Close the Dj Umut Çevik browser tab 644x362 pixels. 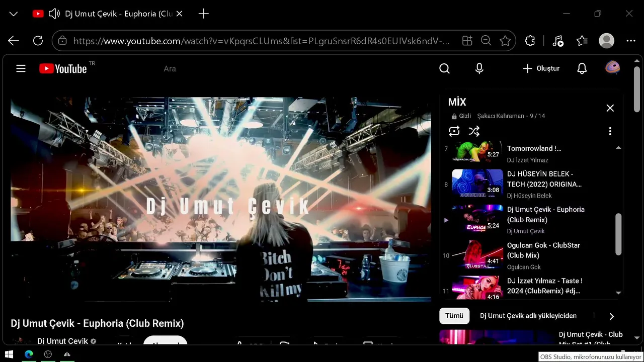pos(179,14)
